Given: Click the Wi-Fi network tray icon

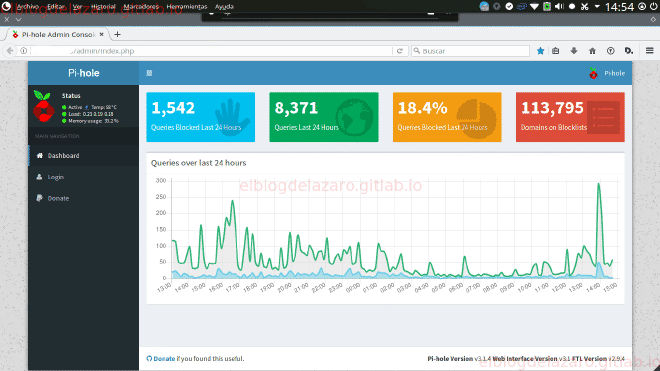Looking at the screenshot, I should tap(534, 6).
